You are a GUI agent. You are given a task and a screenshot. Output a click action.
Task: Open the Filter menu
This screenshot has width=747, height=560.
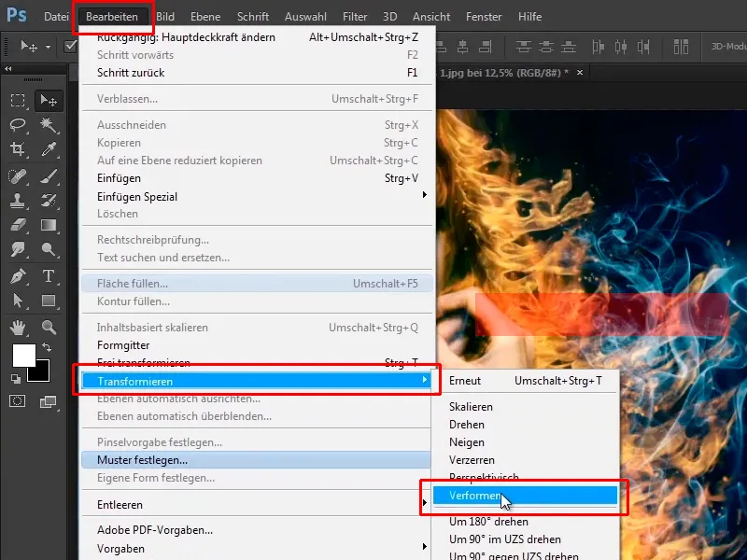point(355,17)
